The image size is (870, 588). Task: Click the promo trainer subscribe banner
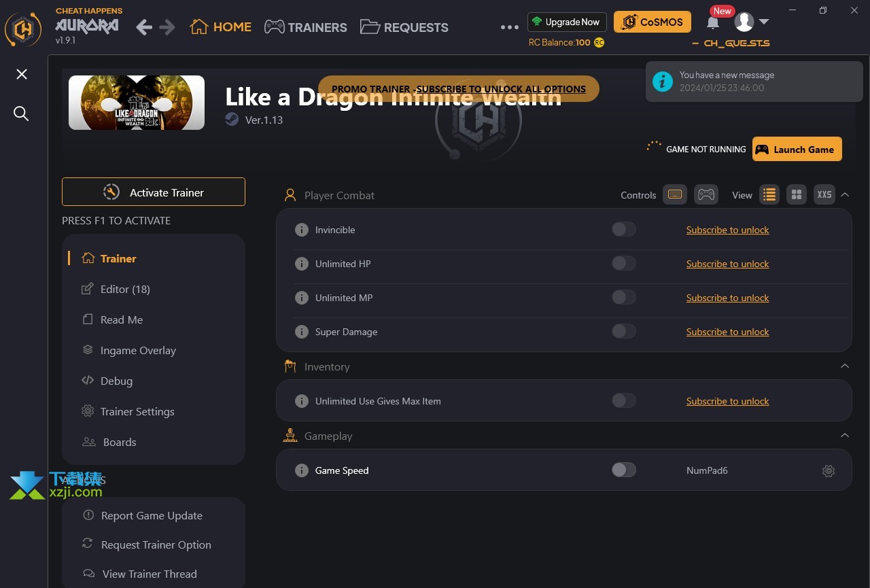[x=459, y=89]
